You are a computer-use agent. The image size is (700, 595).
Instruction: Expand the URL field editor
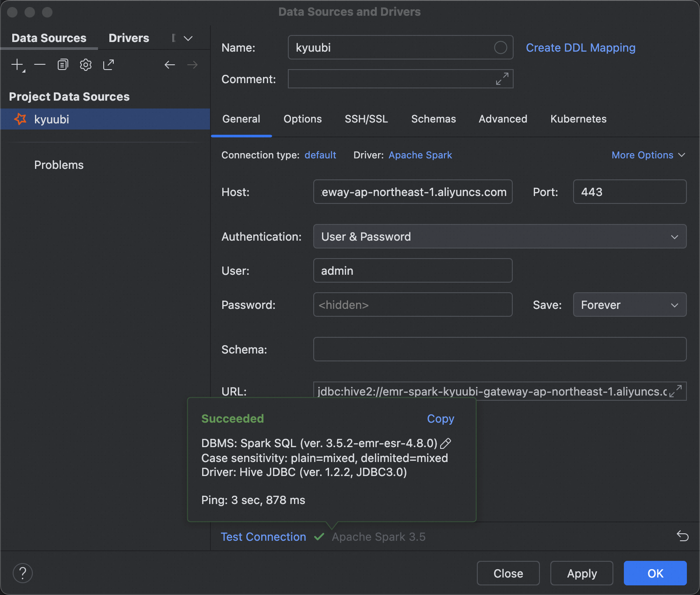click(x=676, y=391)
